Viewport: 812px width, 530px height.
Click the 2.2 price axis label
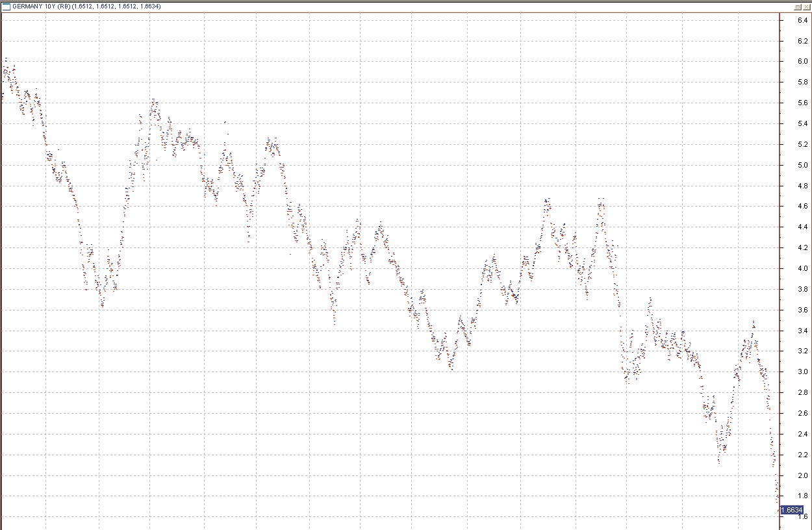click(802, 455)
